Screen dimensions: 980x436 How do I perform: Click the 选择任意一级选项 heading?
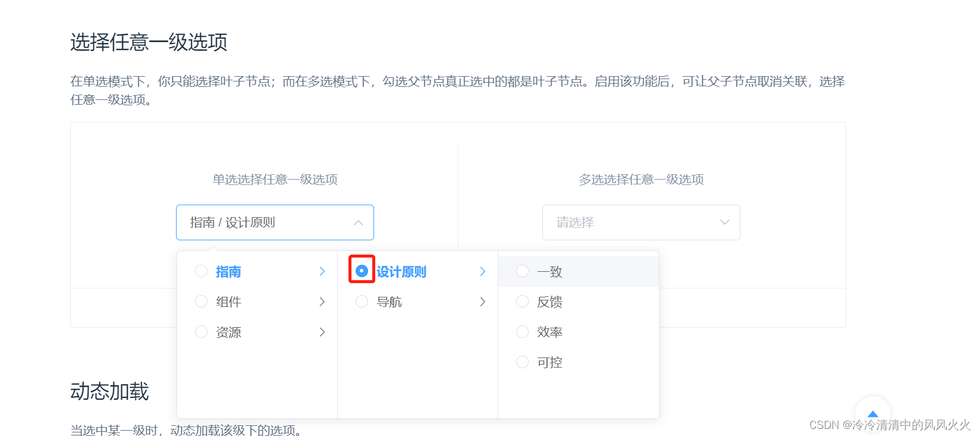coord(149,42)
